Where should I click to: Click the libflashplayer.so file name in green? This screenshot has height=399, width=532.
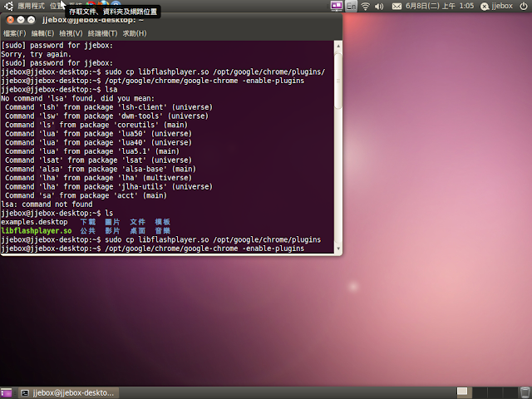[x=37, y=231]
